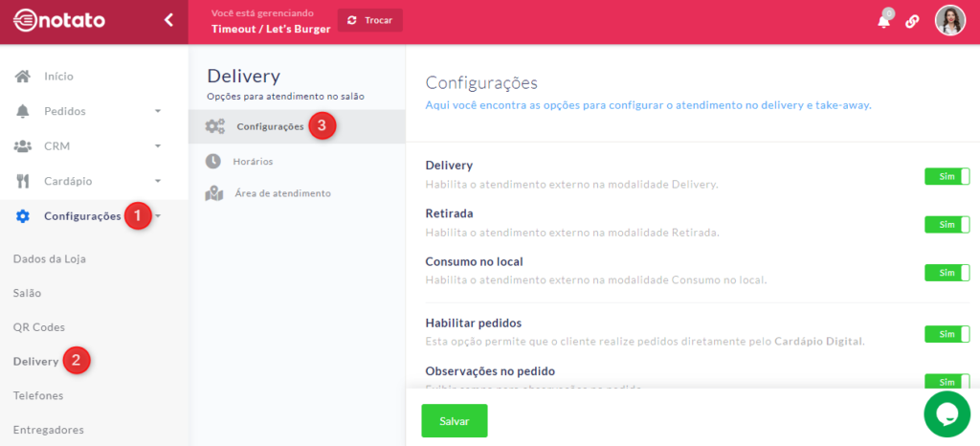Viewport: 980px width, 446px height.
Task: Toggle the Retirada switch
Action: pyautogui.click(x=947, y=224)
